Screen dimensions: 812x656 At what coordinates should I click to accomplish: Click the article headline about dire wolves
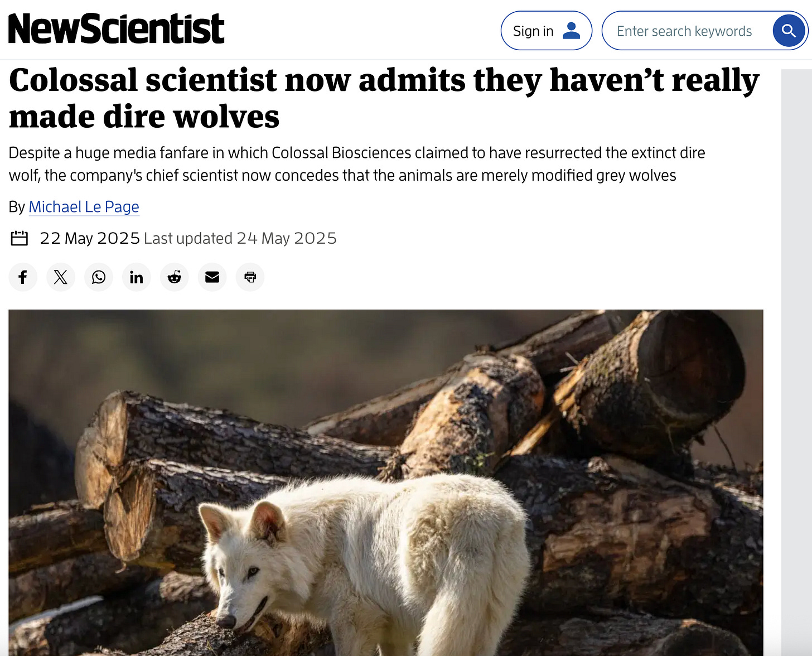[x=384, y=98]
